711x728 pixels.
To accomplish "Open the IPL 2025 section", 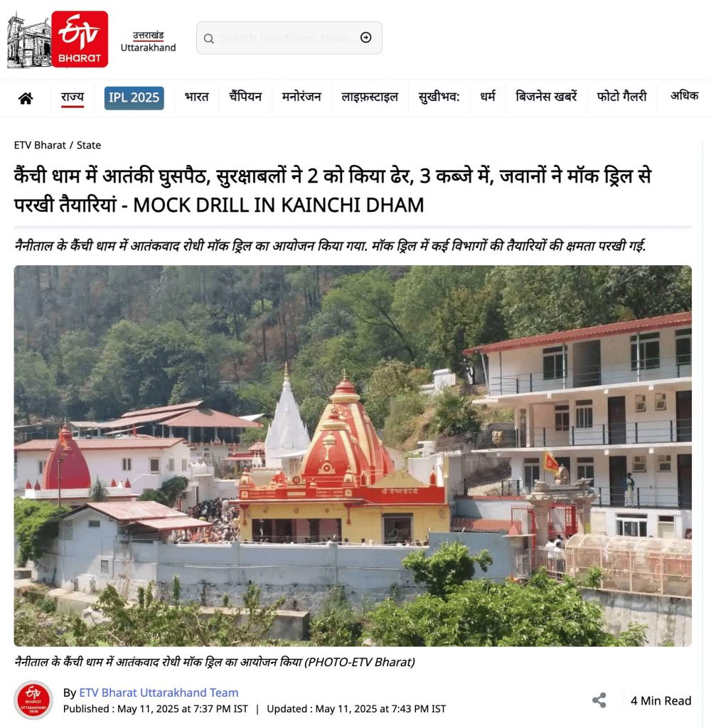I will [134, 98].
